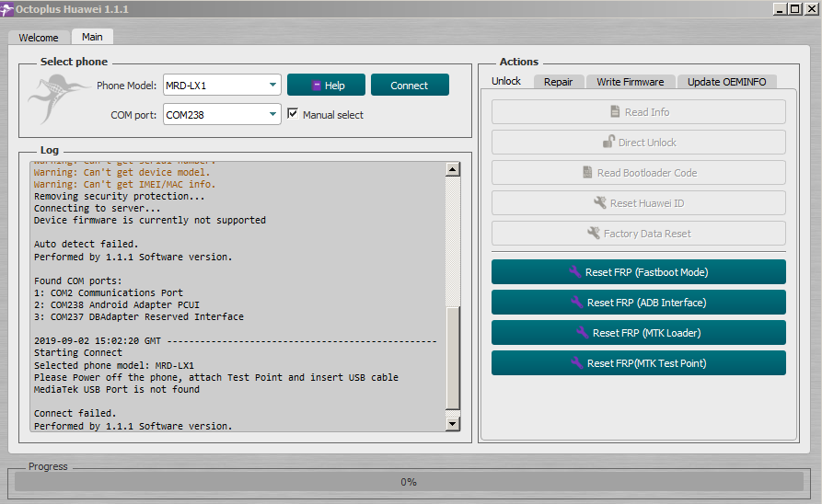Click the octopus logo beside Phone Model
Screen dimensions: 822x504
(x=57, y=98)
